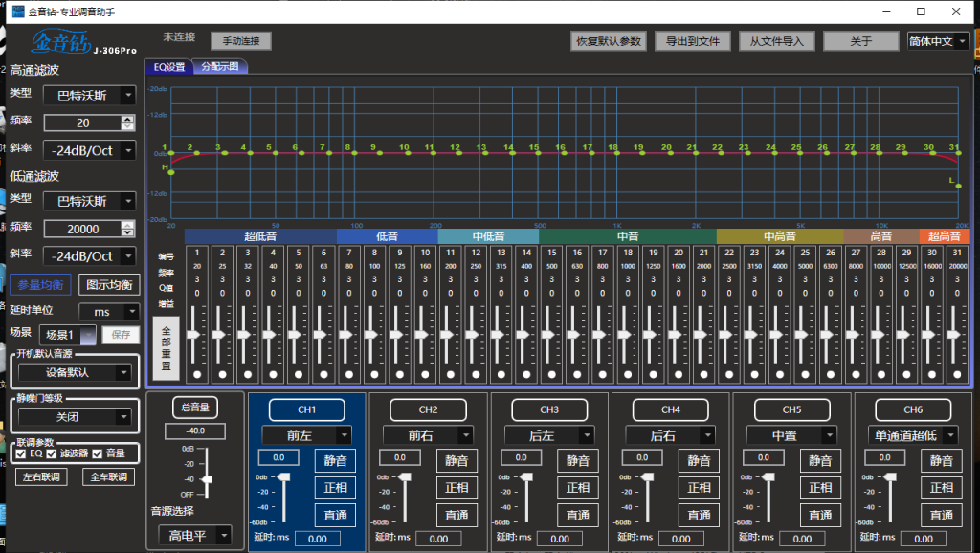The height and width of the screenshot is (553, 980).
Task: Click reset dot under EQ band 10
Action: (426, 375)
